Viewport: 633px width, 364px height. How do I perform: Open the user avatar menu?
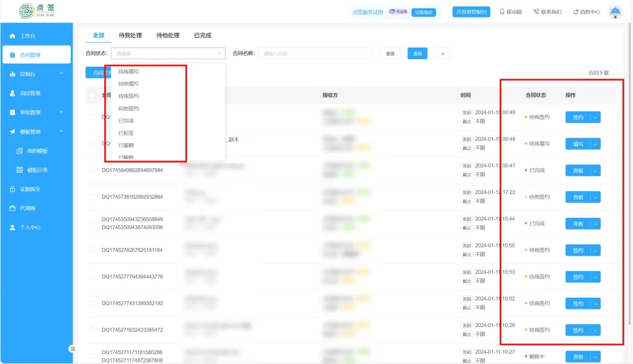pos(615,12)
